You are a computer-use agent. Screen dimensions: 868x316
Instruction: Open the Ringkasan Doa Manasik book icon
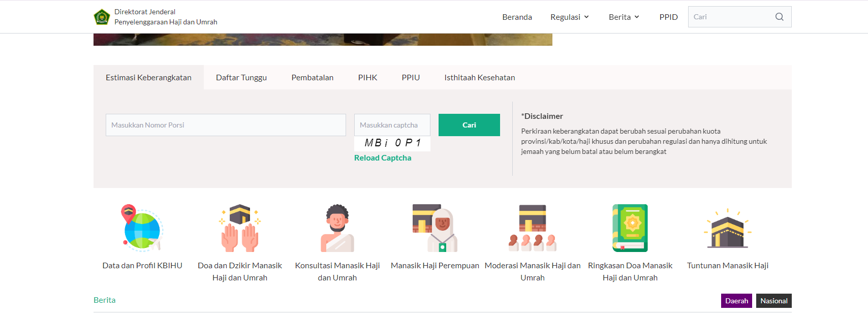[630, 228]
